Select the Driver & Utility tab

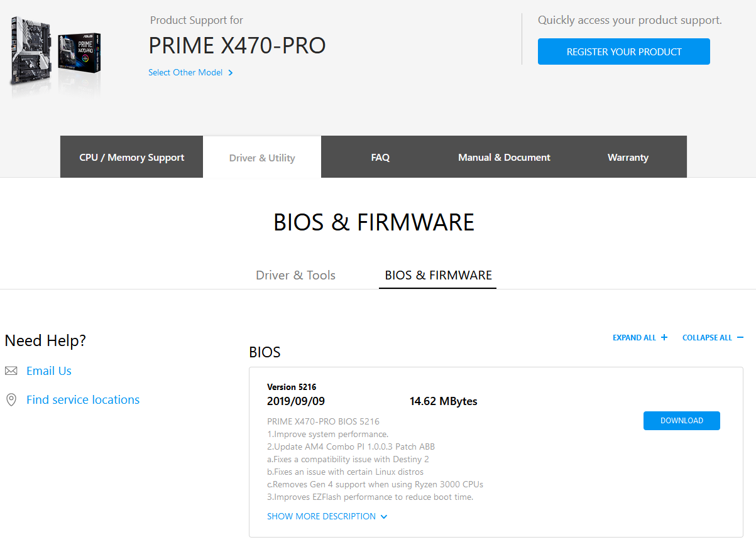click(x=262, y=157)
